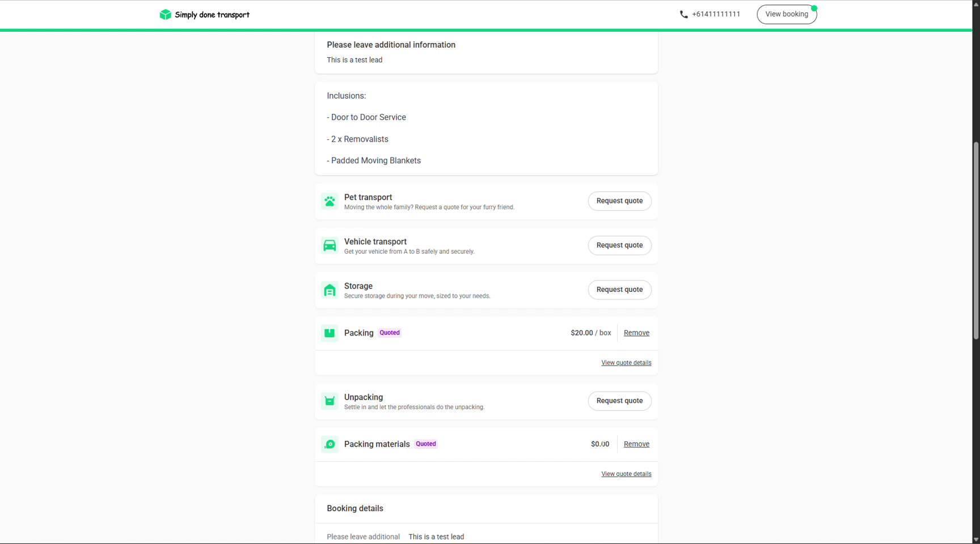The width and height of the screenshot is (980, 544).
Task: Click the Quoted badge next to Packing
Action: coord(390,333)
